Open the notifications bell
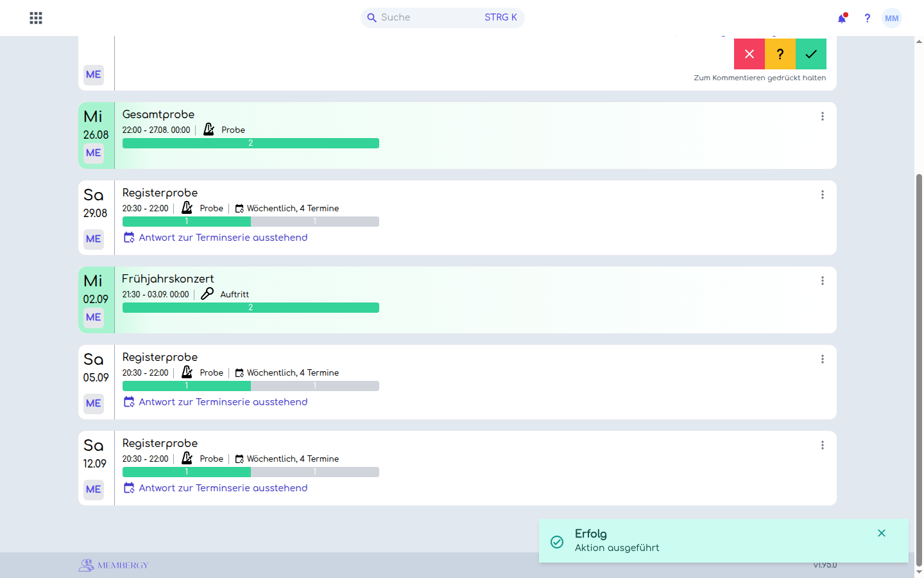Image resolution: width=924 pixels, height=578 pixels. point(842,18)
